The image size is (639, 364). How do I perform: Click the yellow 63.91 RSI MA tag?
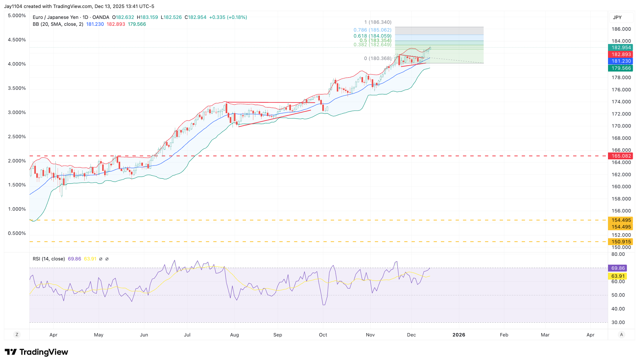coord(618,276)
